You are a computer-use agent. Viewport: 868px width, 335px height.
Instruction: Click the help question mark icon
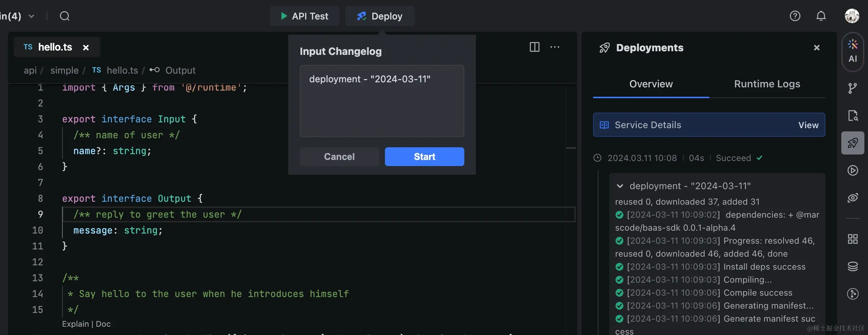pyautogui.click(x=795, y=16)
